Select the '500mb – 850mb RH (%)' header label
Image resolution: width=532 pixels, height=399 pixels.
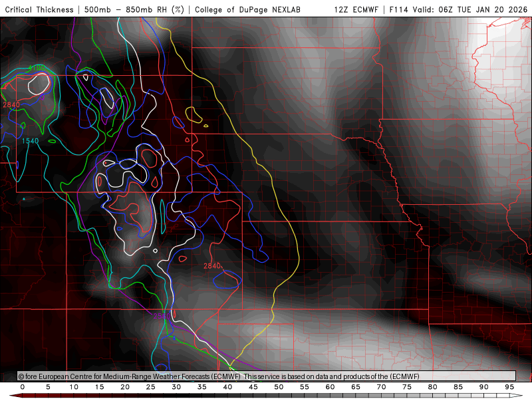tap(134, 9)
